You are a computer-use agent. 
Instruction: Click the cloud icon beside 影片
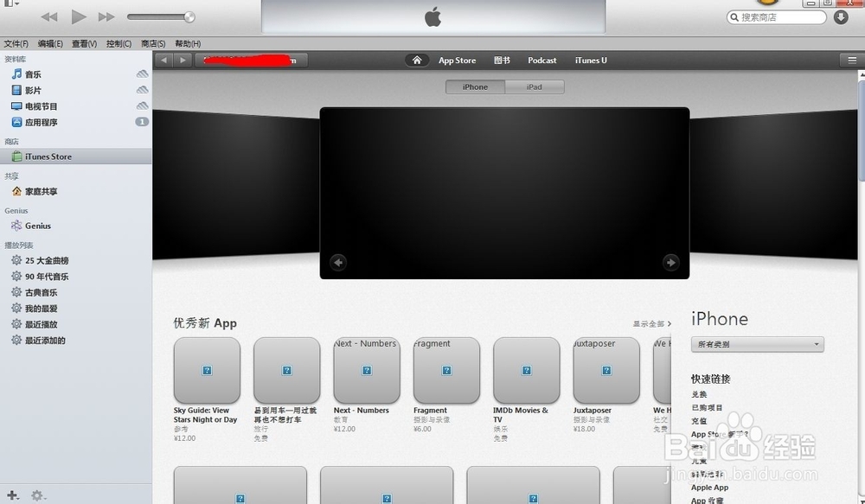(143, 90)
